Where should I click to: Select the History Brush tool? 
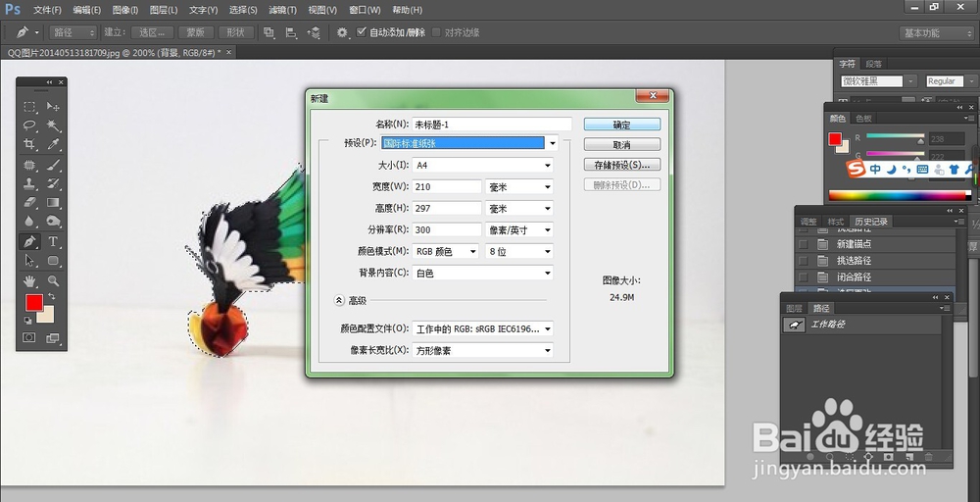pyautogui.click(x=53, y=183)
